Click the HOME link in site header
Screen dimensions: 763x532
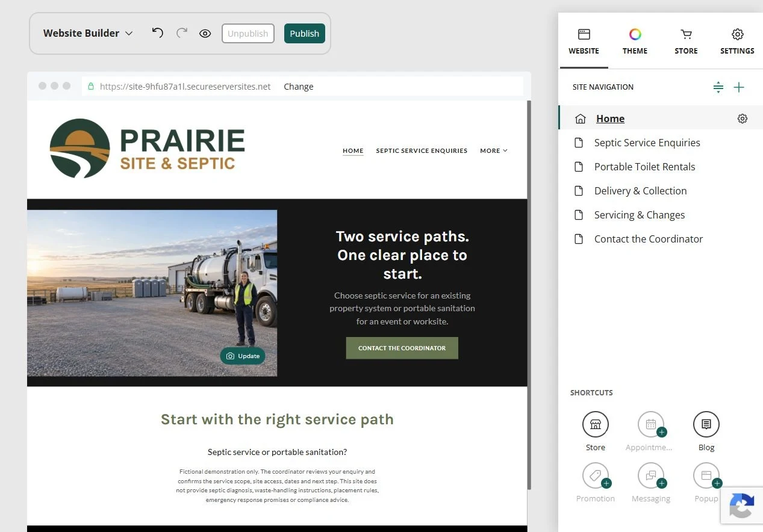(353, 150)
